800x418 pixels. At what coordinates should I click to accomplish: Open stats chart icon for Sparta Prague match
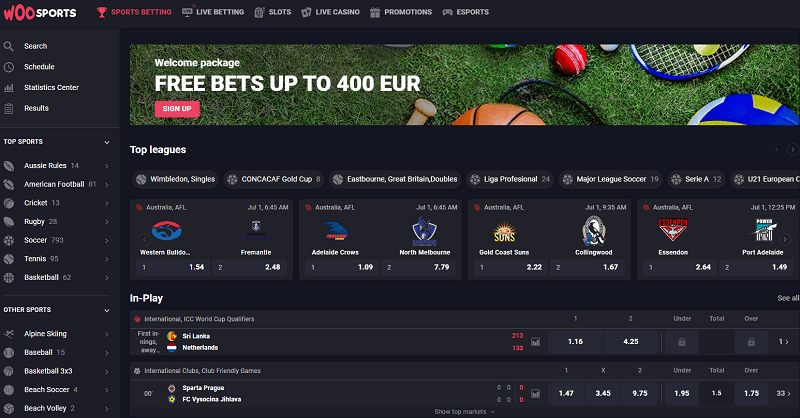[x=535, y=394]
